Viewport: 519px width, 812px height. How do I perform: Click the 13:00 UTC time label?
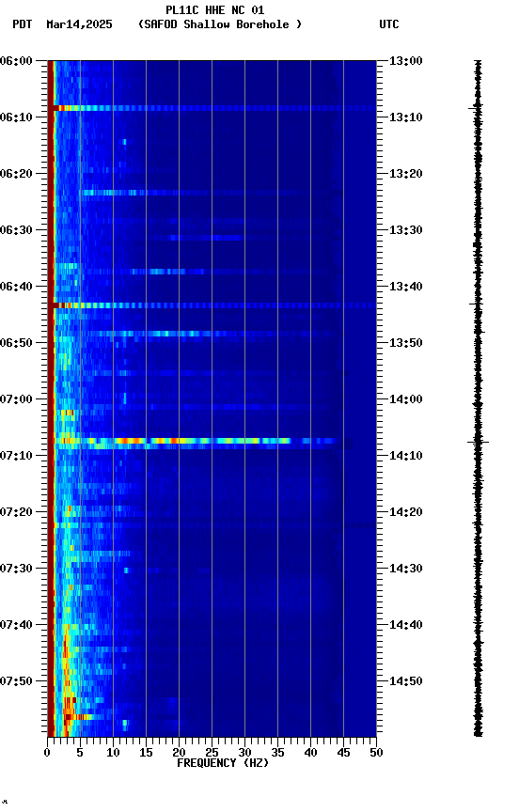(406, 61)
